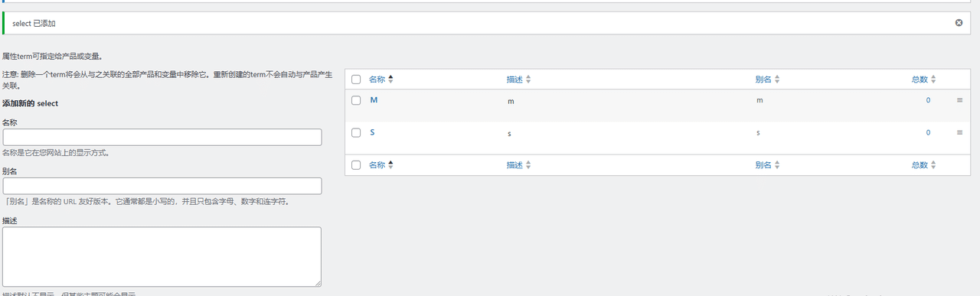
Task: Select all terms via header checkbox
Action: 356,79
